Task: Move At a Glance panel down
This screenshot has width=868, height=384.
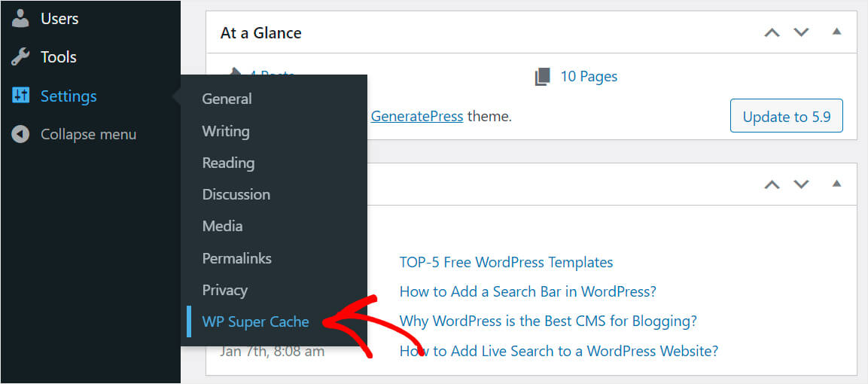Action: point(801,32)
